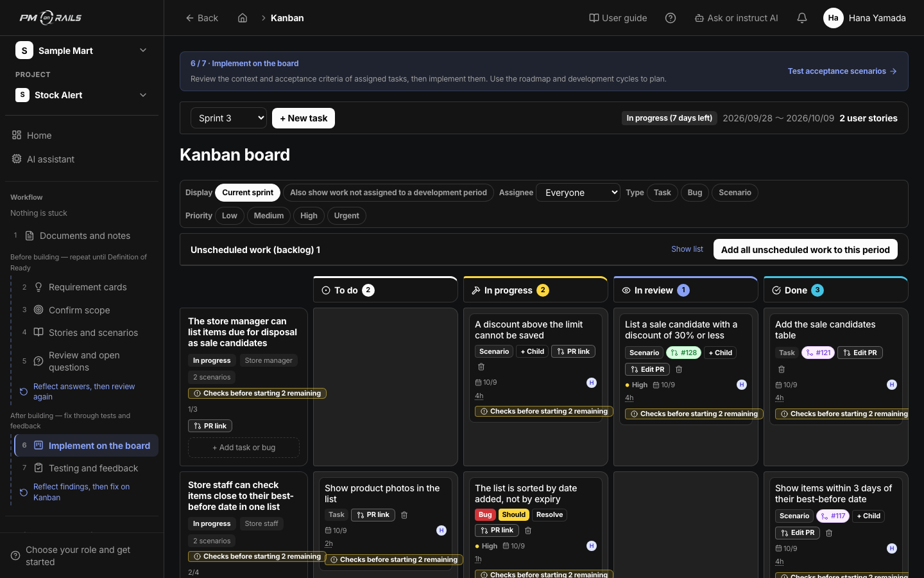Toggle 'Also show work not assigned' filter

click(x=388, y=193)
